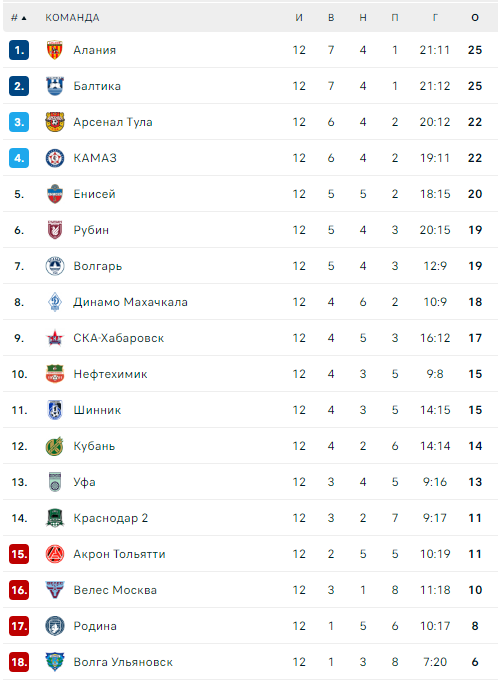Select the КАМАЗ round logo
The height and width of the screenshot is (680, 498).
(55, 158)
